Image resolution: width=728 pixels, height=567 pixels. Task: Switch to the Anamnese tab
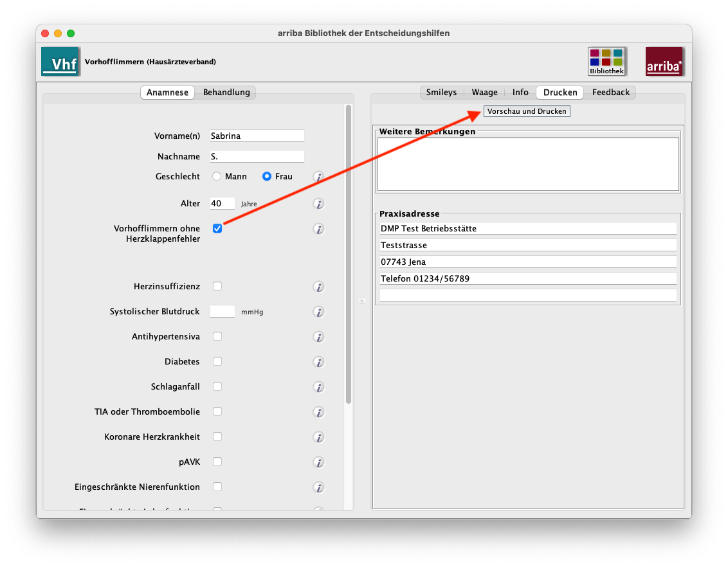pos(168,93)
